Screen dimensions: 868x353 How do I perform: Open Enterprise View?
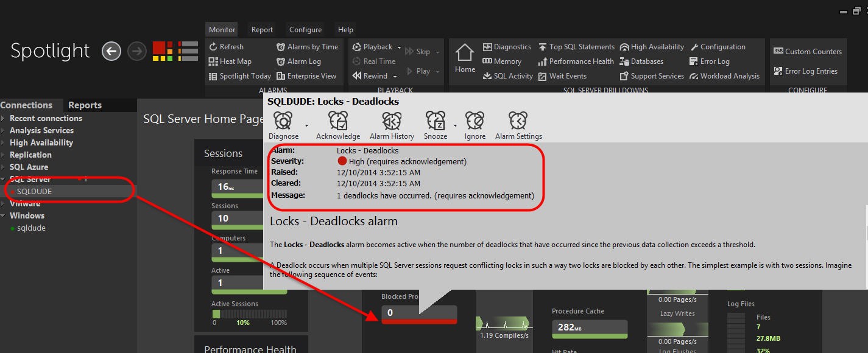[x=306, y=76]
